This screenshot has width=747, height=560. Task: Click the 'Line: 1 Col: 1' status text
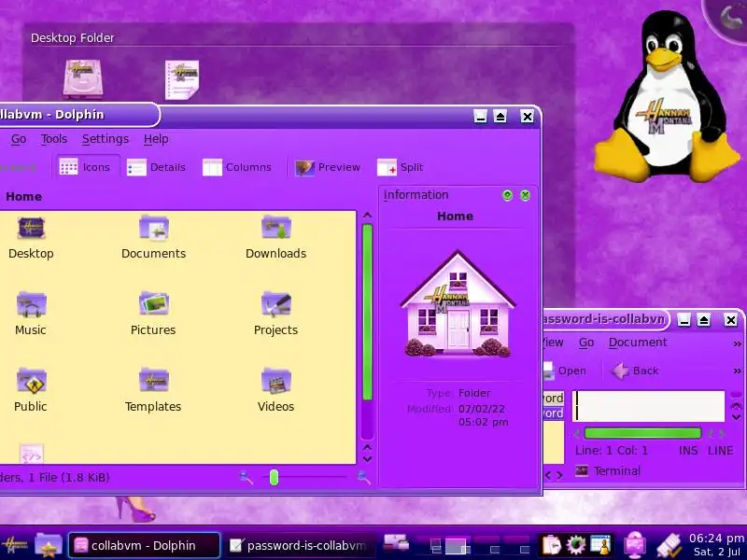(612, 451)
